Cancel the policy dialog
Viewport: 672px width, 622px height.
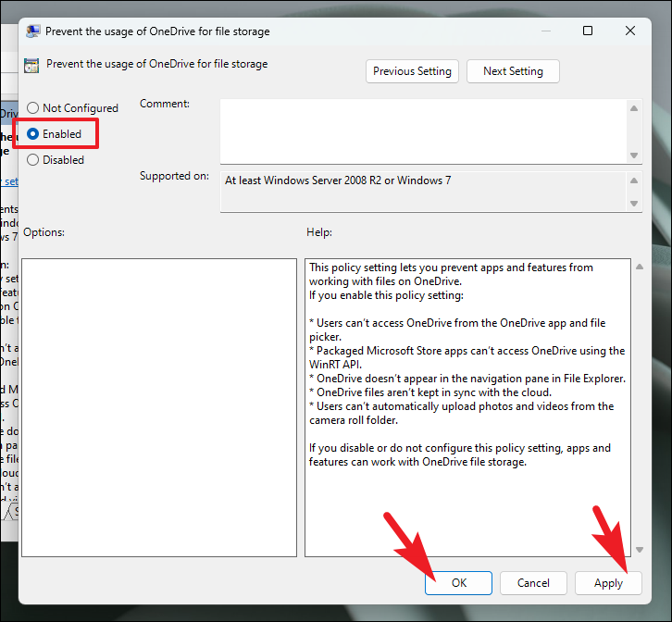533,583
